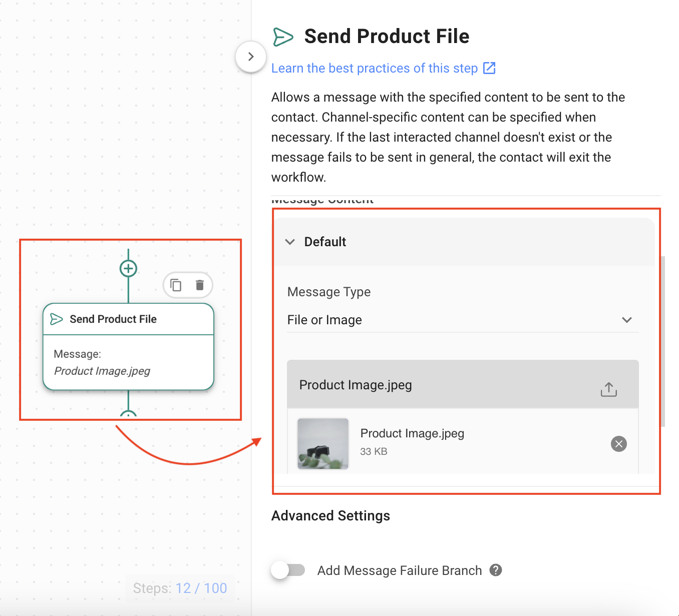
Task: Collapse the panel with the right arrow button
Action: [x=250, y=57]
